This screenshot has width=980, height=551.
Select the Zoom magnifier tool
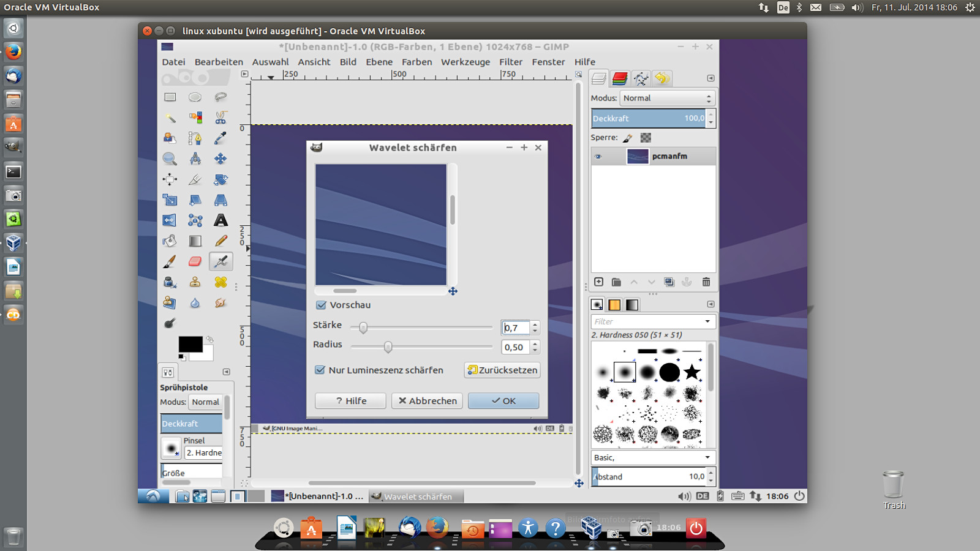pos(170,159)
